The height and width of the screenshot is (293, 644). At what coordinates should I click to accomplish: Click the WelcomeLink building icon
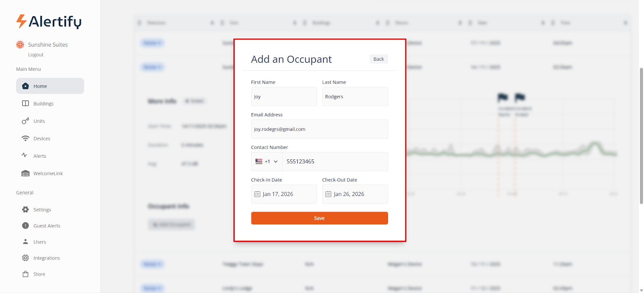(25, 173)
